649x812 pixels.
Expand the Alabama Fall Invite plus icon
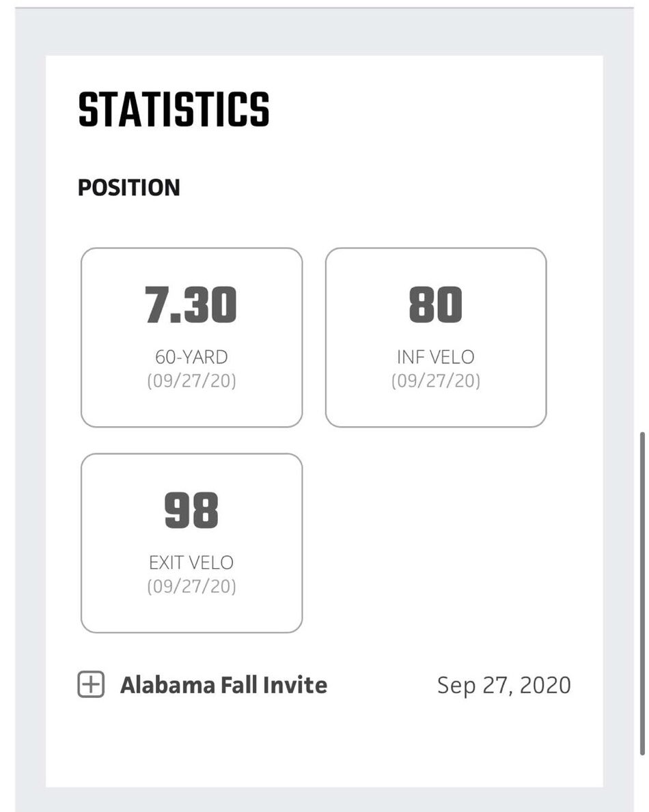(x=91, y=684)
